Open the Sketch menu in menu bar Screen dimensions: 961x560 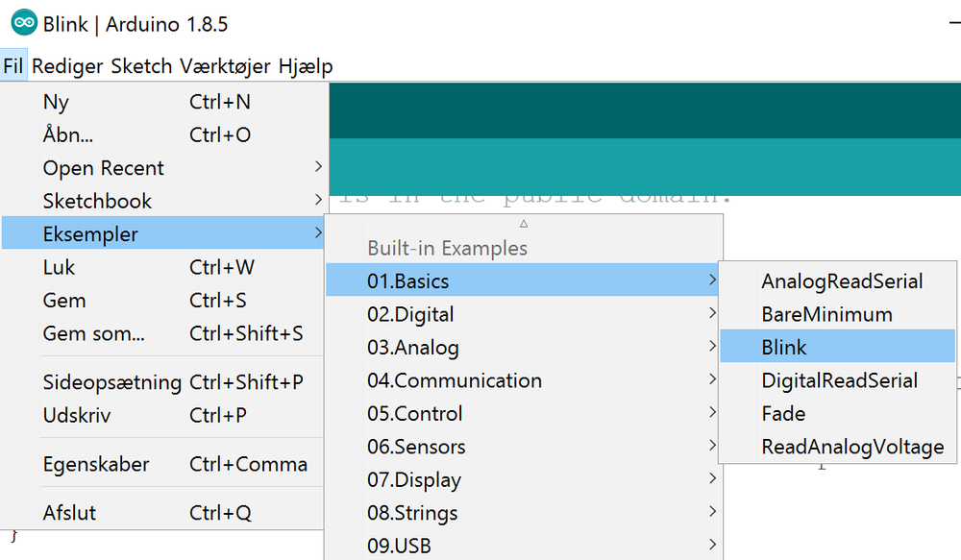(141, 66)
